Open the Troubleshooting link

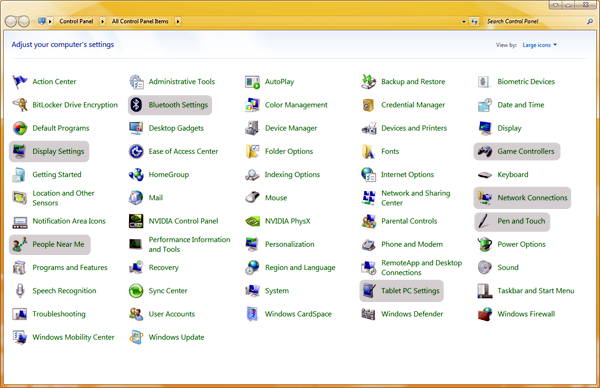click(59, 314)
